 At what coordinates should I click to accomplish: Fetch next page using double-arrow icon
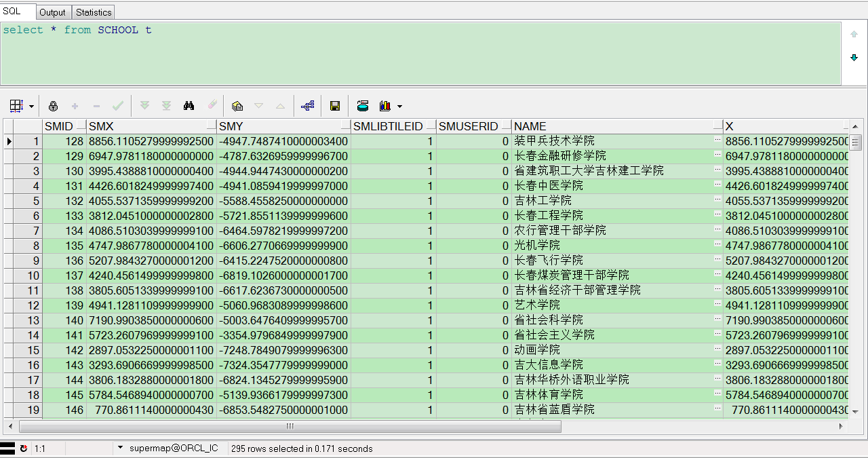click(x=144, y=106)
